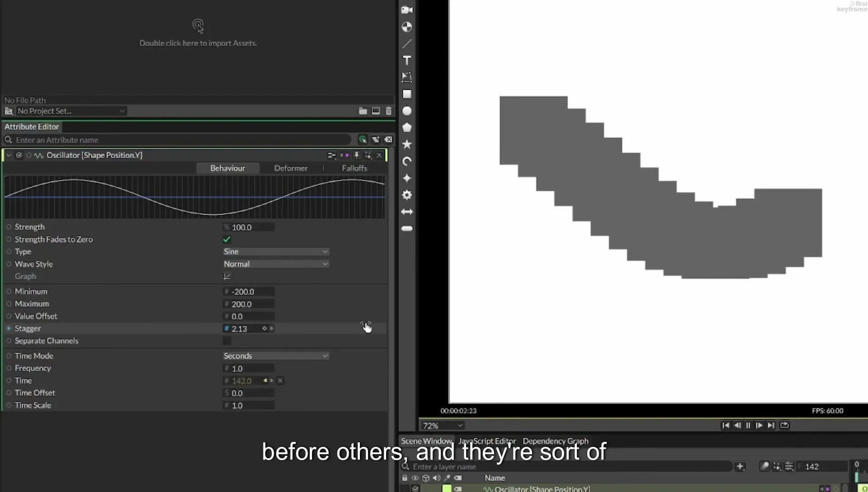
Task: Click the monitor icon in Assets panel
Action: coord(376,111)
